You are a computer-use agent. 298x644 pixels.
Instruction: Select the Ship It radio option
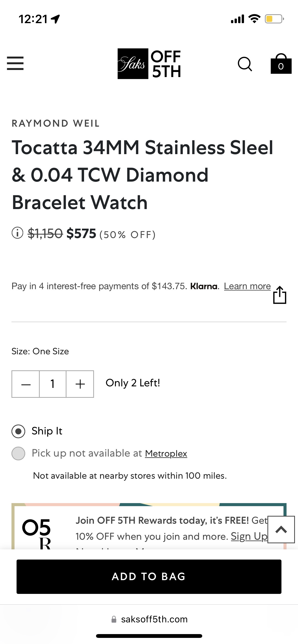(x=18, y=431)
